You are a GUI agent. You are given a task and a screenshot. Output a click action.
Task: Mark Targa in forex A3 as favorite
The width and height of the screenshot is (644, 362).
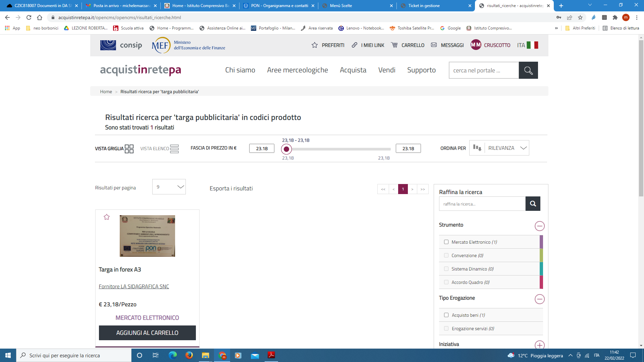click(107, 217)
